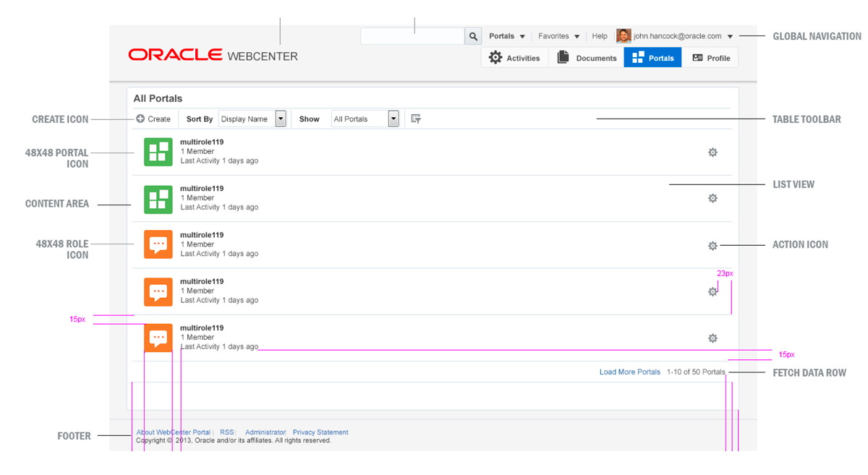This screenshot has width=868, height=475.
Task: Click gear icon on last portal row
Action: tap(712, 338)
